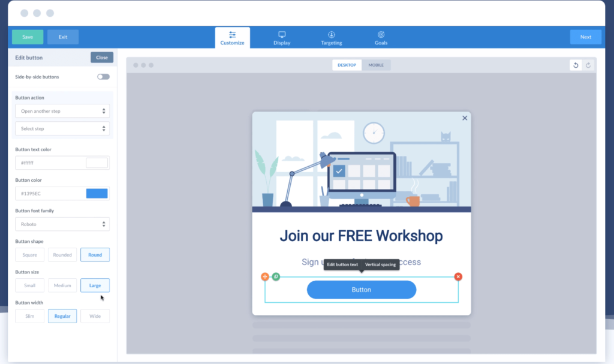Switch to the Targeting tab
Viewport: 614px width, 364px height.
331,38
